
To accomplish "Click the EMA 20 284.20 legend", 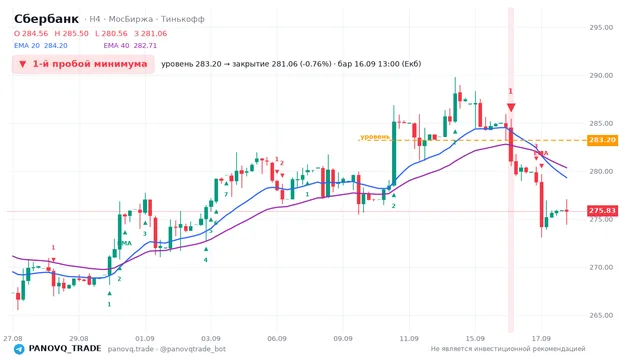I will click(41, 46).
